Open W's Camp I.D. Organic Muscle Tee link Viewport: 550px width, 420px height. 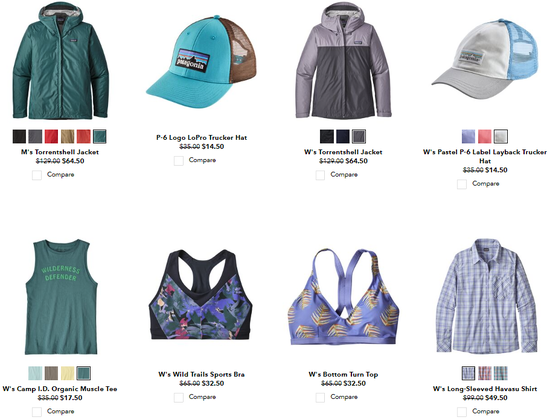point(60,389)
